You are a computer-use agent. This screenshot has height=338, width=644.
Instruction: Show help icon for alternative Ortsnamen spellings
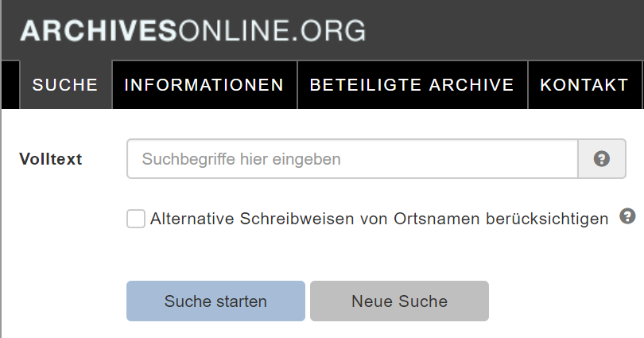coord(627,216)
